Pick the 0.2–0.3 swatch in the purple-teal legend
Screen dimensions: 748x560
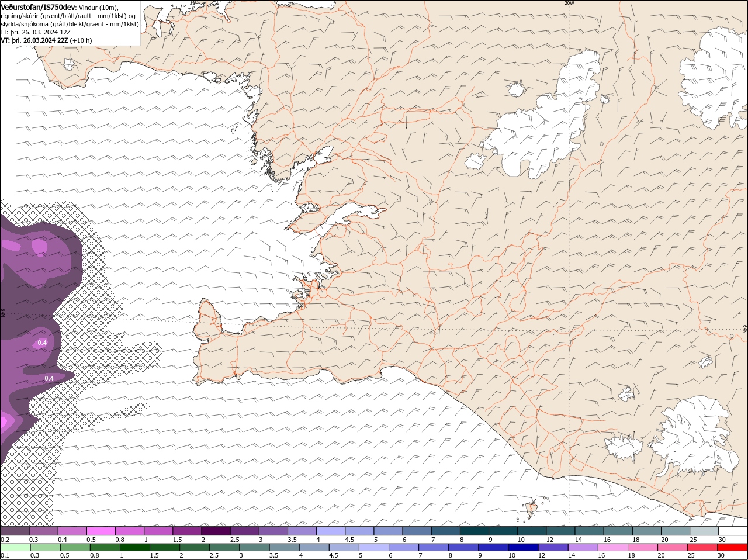(x=15, y=531)
